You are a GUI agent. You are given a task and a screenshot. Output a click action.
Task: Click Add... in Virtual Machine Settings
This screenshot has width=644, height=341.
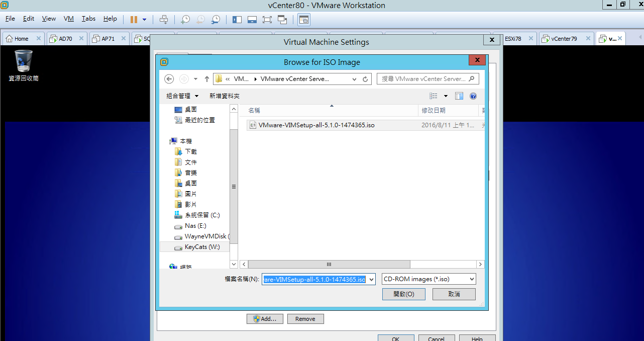pos(265,319)
